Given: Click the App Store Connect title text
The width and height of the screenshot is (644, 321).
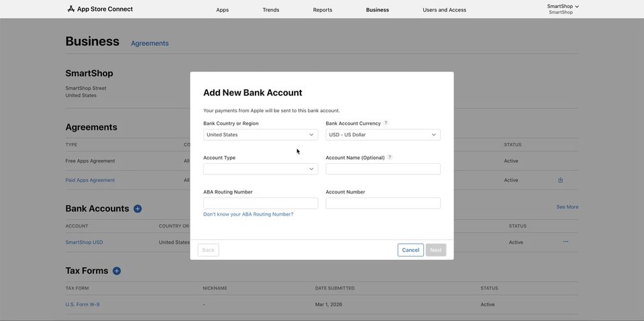Looking at the screenshot, I should coord(105,9).
